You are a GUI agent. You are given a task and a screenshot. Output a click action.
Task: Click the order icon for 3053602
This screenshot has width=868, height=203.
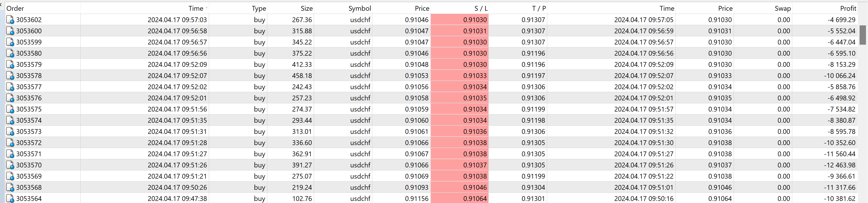(10, 20)
